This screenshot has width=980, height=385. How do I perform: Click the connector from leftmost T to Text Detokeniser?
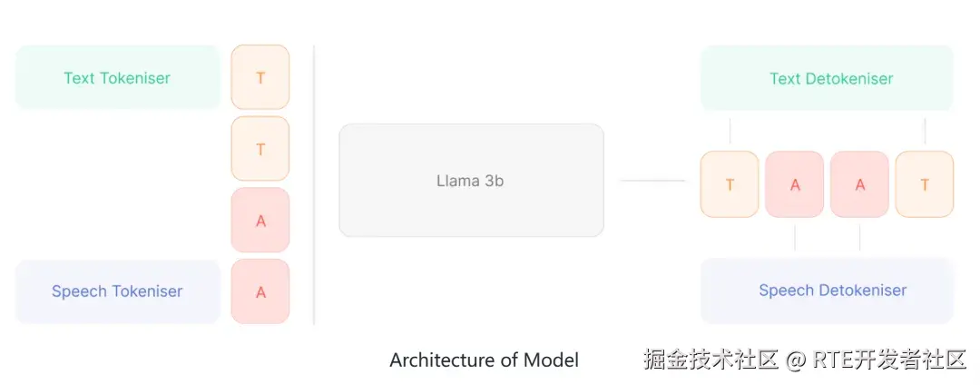[730, 131]
